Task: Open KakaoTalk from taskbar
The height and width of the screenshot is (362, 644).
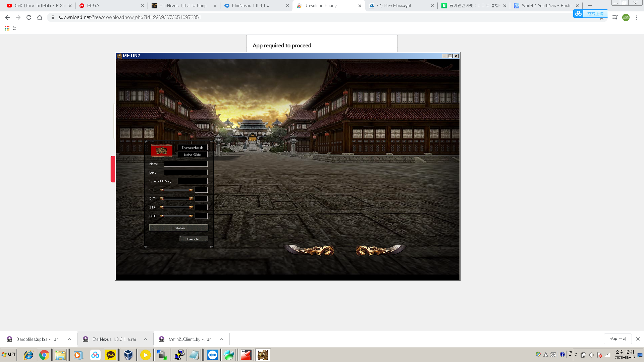Action: coord(111,355)
